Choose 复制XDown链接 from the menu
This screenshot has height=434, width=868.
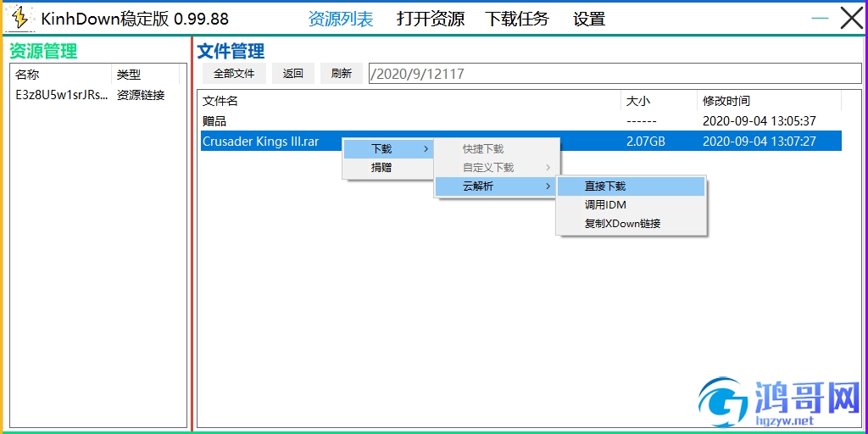(631, 224)
